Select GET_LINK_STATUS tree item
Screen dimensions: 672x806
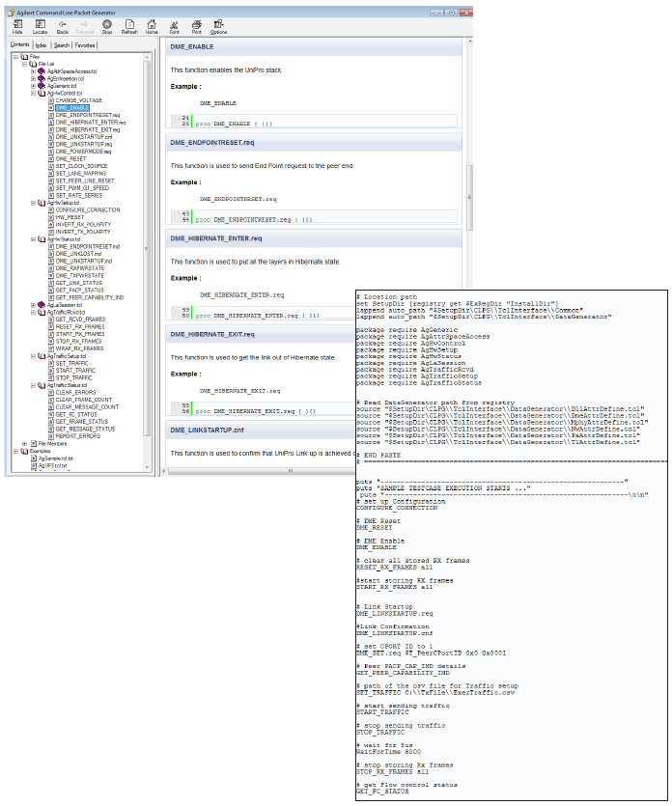click(x=78, y=283)
